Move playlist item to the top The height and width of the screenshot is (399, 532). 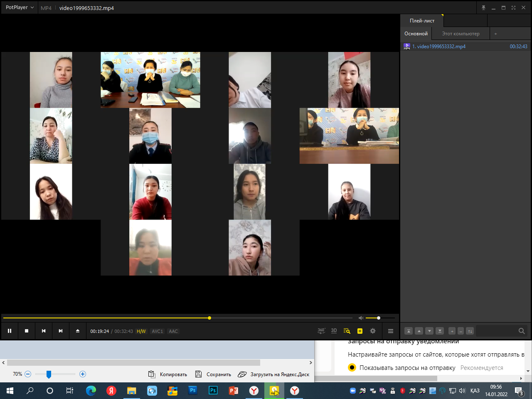point(409,331)
